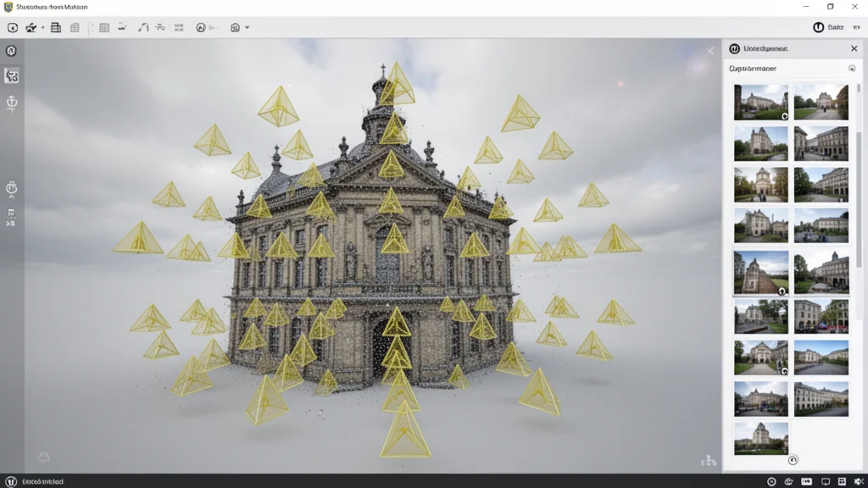Toggle the highlighted second icon in the left sidebar
The height and width of the screenshot is (488, 868).
coord(12,76)
